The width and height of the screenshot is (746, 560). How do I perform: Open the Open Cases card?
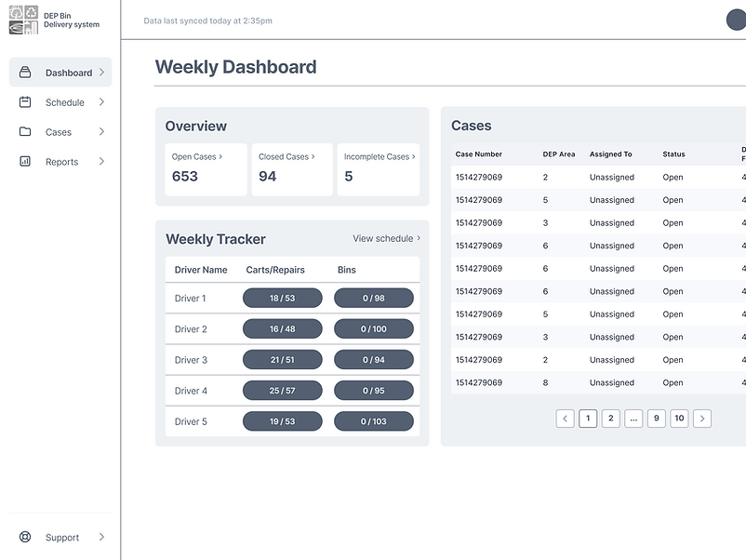click(x=206, y=168)
